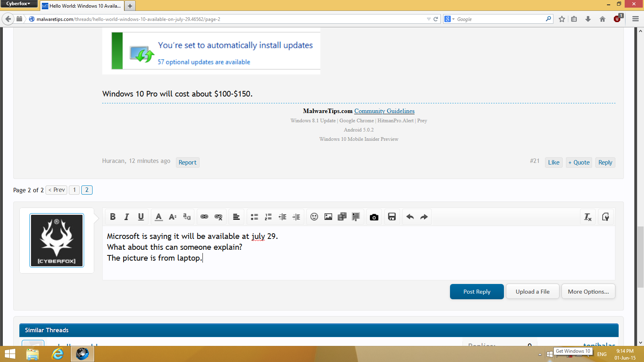This screenshot has height=362, width=644.
Task: Select the Hello World Windows 10 tab
Action: 82,6
